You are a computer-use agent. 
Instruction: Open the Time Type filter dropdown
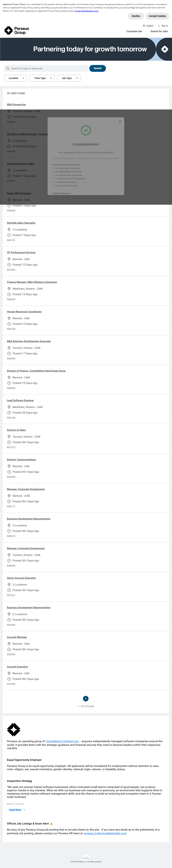coord(42,78)
